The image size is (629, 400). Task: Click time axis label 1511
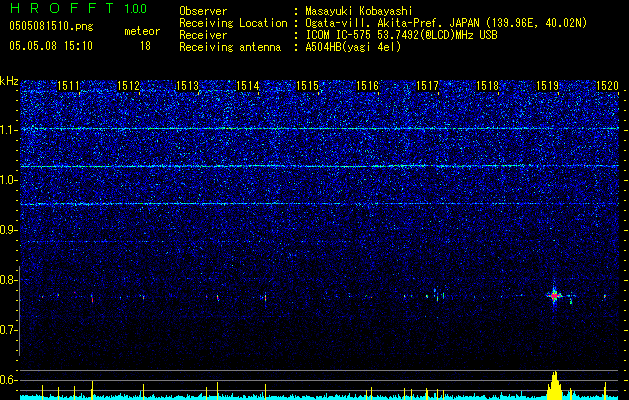click(68, 86)
